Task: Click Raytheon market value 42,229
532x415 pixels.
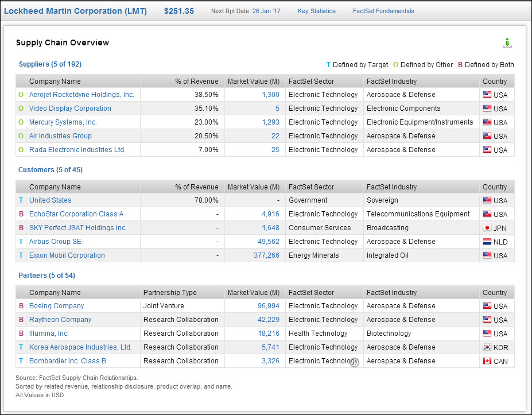Action: pyautogui.click(x=269, y=320)
